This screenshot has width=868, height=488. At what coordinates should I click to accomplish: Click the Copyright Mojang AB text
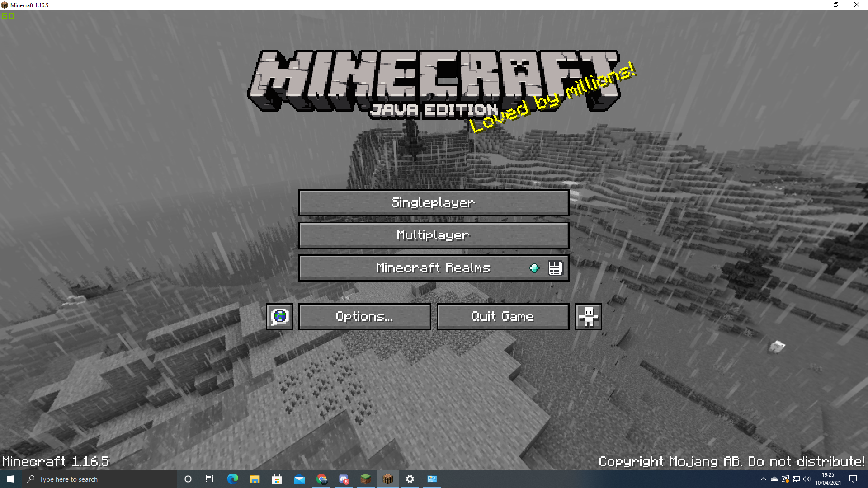click(731, 461)
